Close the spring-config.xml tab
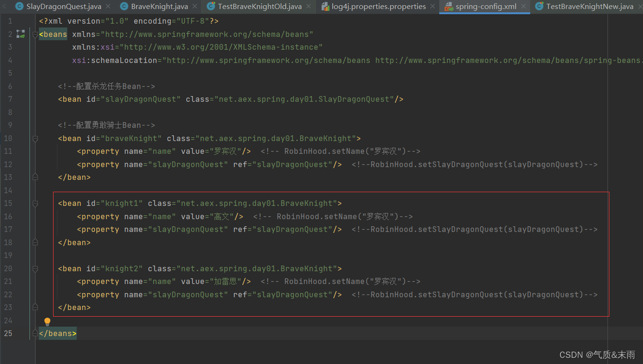643x364 pixels. (523, 7)
